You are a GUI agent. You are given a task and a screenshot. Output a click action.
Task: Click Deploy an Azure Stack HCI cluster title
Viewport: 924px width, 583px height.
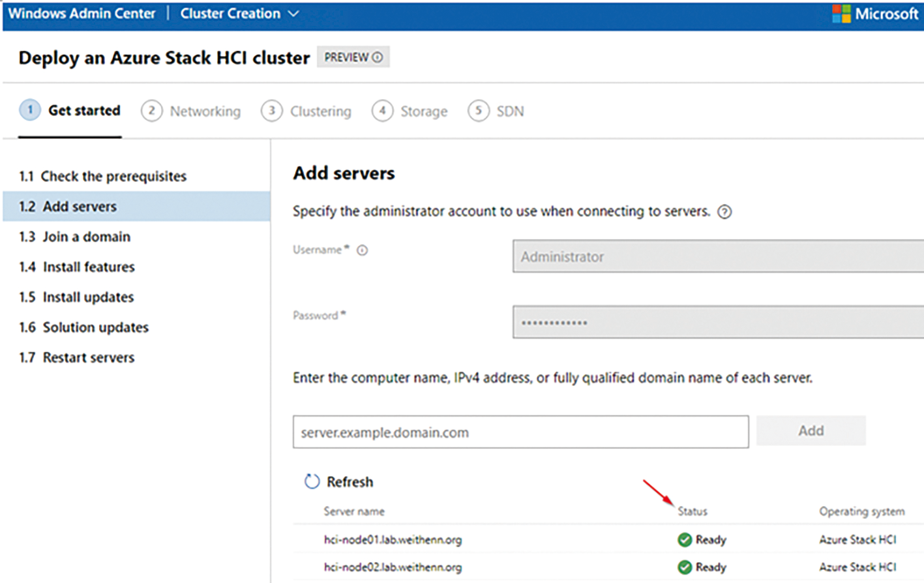(x=164, y=58)
